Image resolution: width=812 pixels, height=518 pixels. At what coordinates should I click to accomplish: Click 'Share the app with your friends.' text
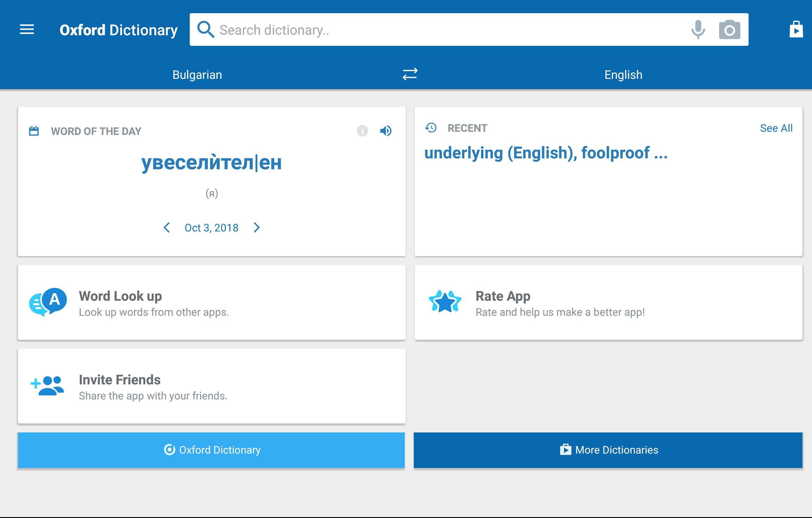coord(153,396)
